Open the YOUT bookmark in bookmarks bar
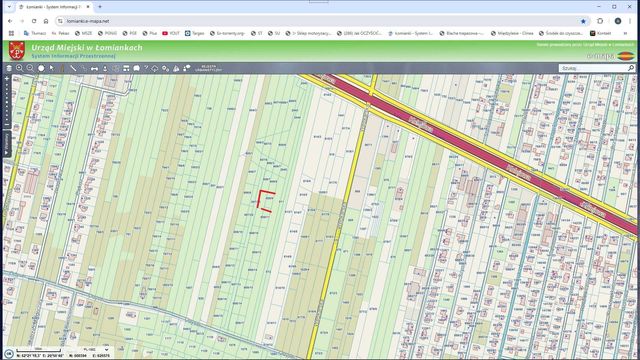The height and width of the screenshot is (360, 640). click(x=171, y=33)
